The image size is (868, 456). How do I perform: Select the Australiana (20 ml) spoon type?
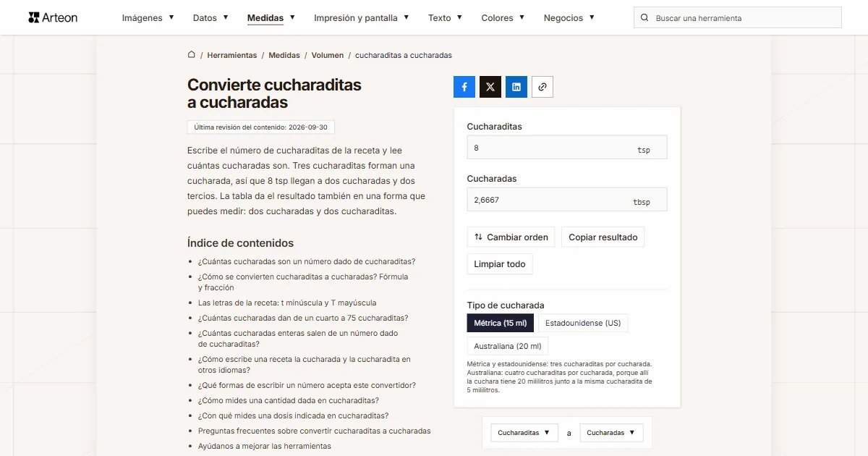(508, 346)
